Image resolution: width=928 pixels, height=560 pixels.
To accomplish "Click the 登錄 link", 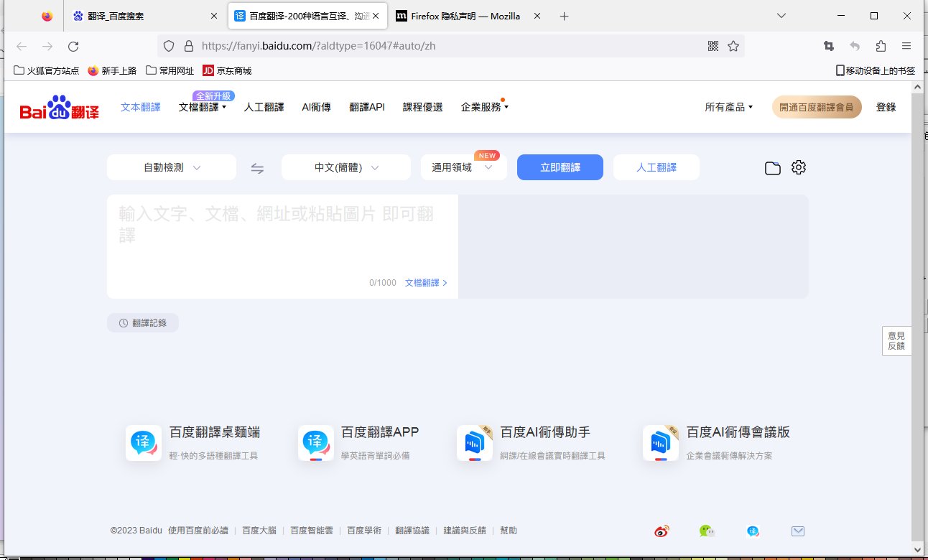I will (x=886, y=107).
